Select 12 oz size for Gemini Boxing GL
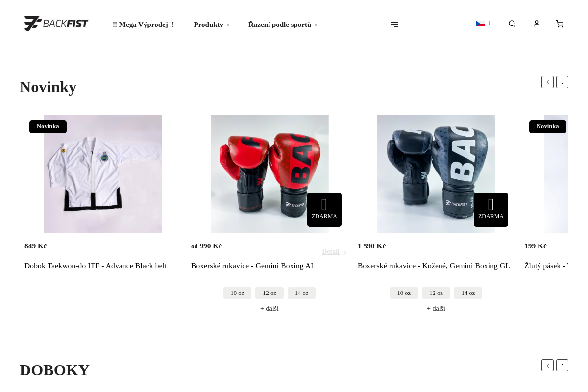The image size is (588, 392). [436, 293]
